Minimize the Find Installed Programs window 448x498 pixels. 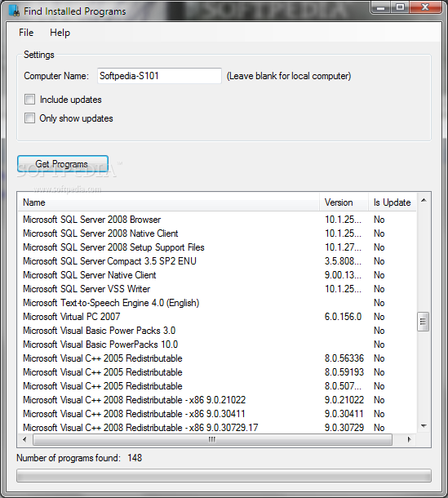tap(381, 7)
